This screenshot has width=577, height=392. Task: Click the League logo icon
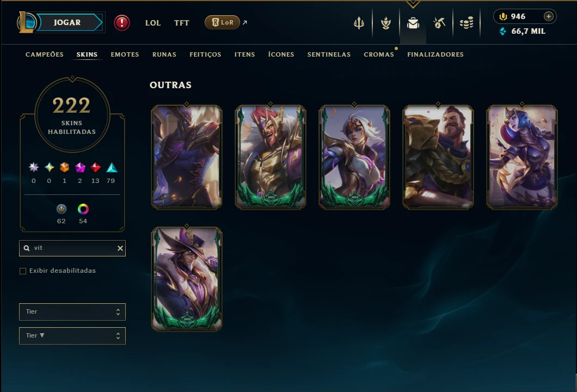coord(27,22)
